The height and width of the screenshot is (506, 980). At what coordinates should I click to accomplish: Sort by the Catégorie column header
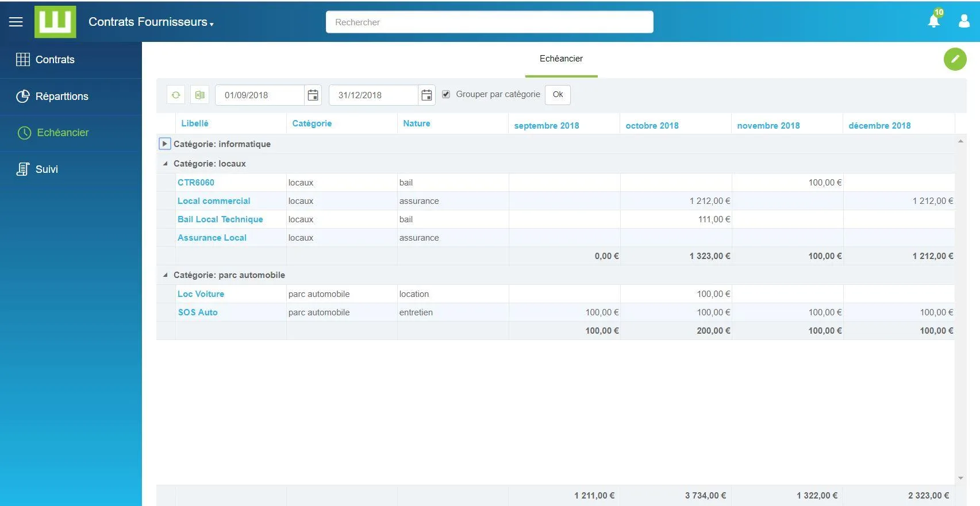click(x=312, y=123)
